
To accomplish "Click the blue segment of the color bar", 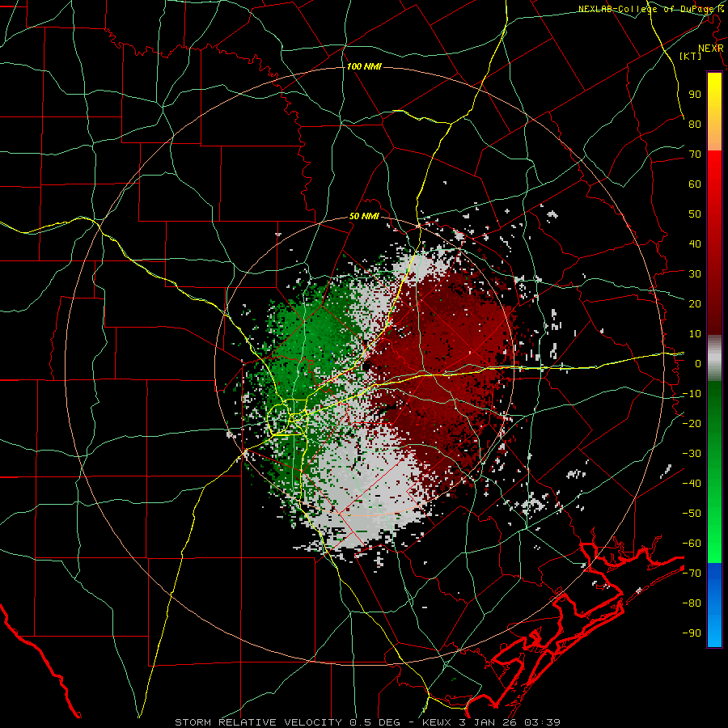I will click(714, 604).
